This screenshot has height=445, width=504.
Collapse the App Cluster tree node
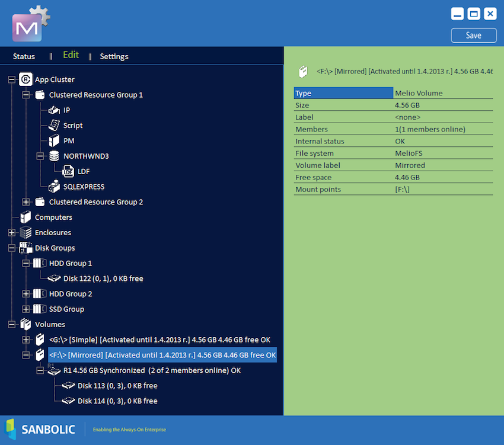pyautogui.click(x=12, y=79)
